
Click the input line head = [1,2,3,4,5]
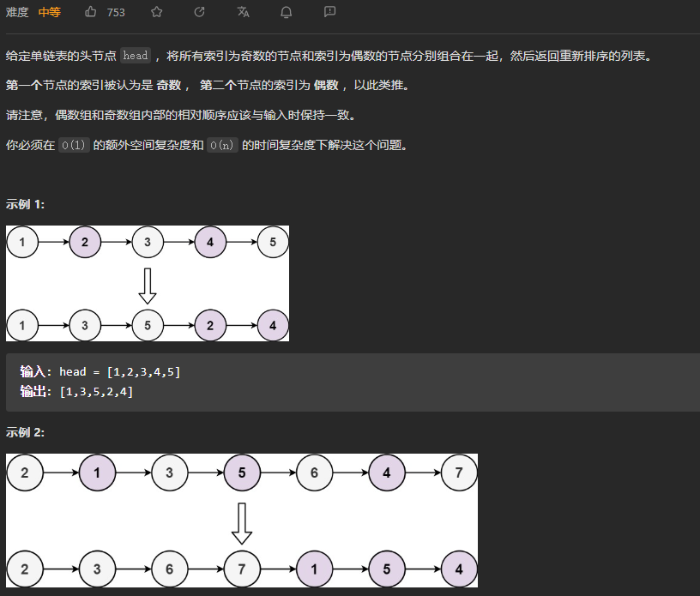point(100,372)
